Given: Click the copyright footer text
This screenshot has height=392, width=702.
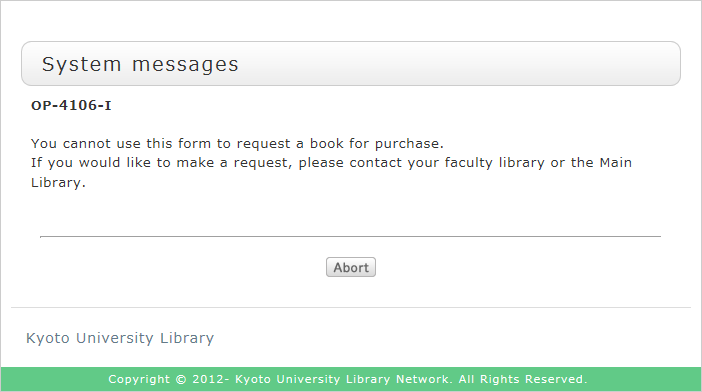Looking at the screenshot, I should pyautogui.click(x=348, y=379).
